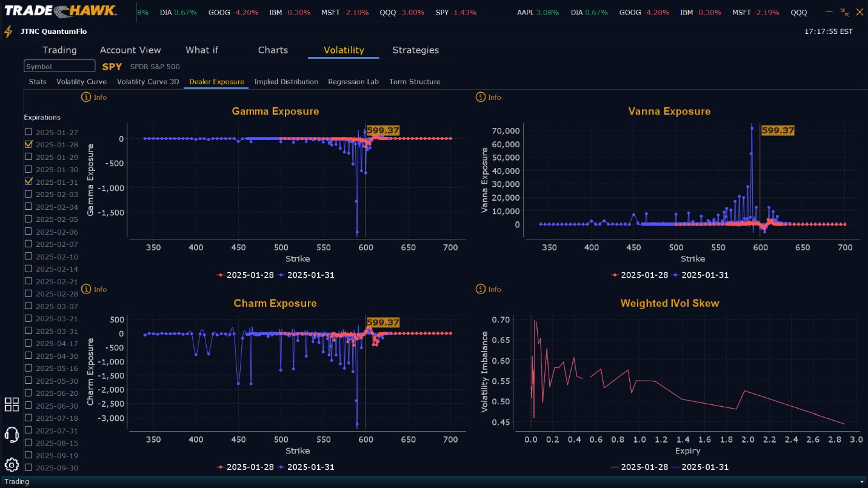Switch to the Trading tab
Viewport: 868px width, 488px height.
(x=59, y=50)
